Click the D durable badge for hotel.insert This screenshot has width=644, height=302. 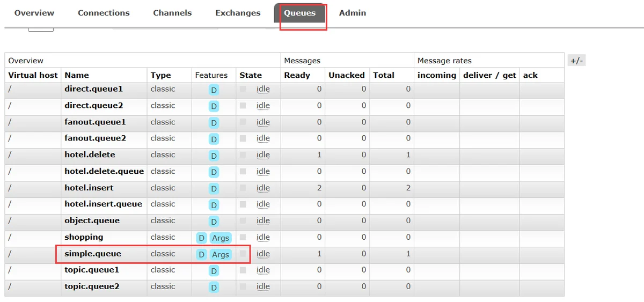(x=214, y=189)
